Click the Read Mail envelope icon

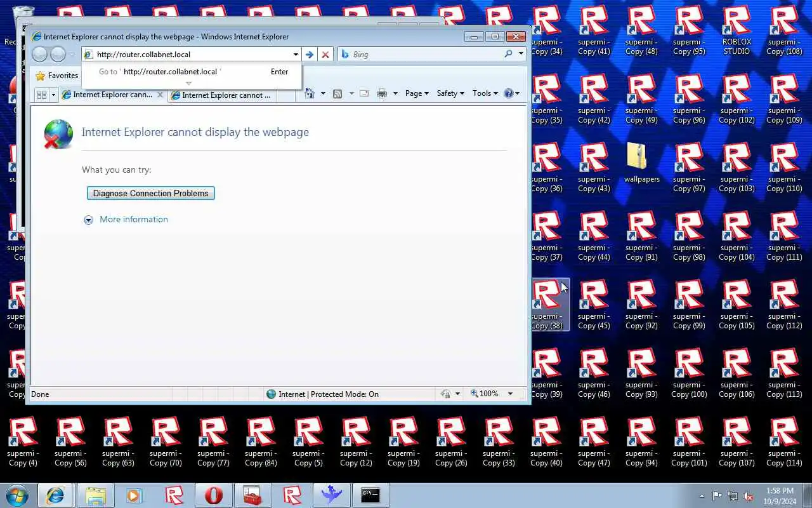point(364,93)
